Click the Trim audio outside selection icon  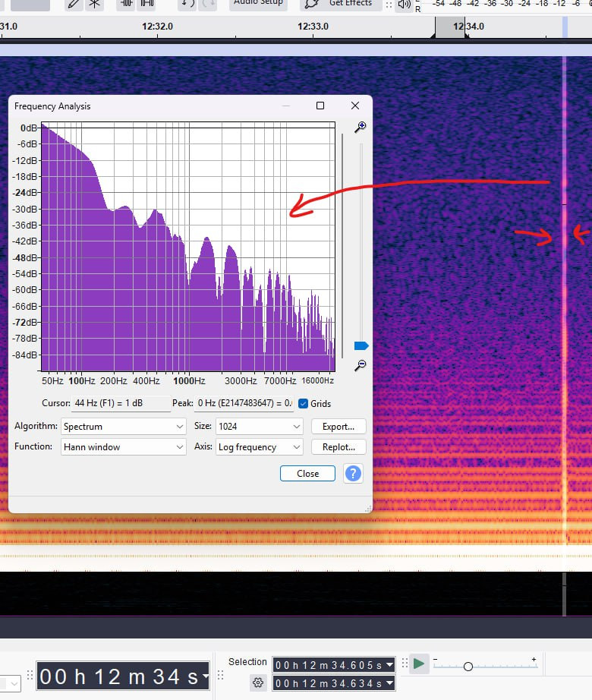[x=126, y=4]
